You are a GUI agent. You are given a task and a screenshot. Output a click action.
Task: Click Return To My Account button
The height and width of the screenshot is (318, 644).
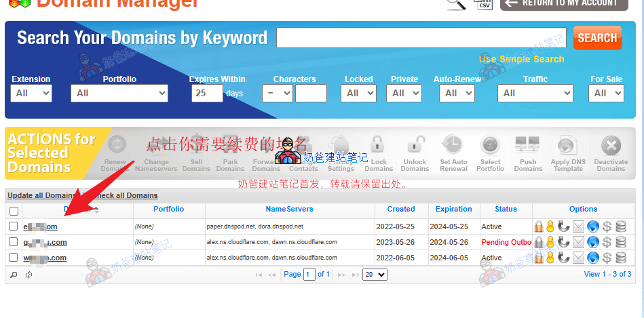564,4
